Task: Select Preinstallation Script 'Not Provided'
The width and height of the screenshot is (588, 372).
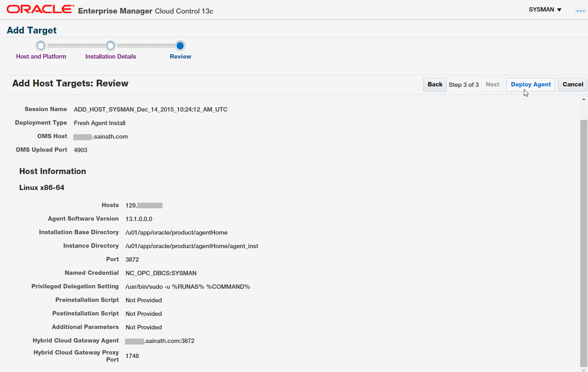Action: point(144,300)
